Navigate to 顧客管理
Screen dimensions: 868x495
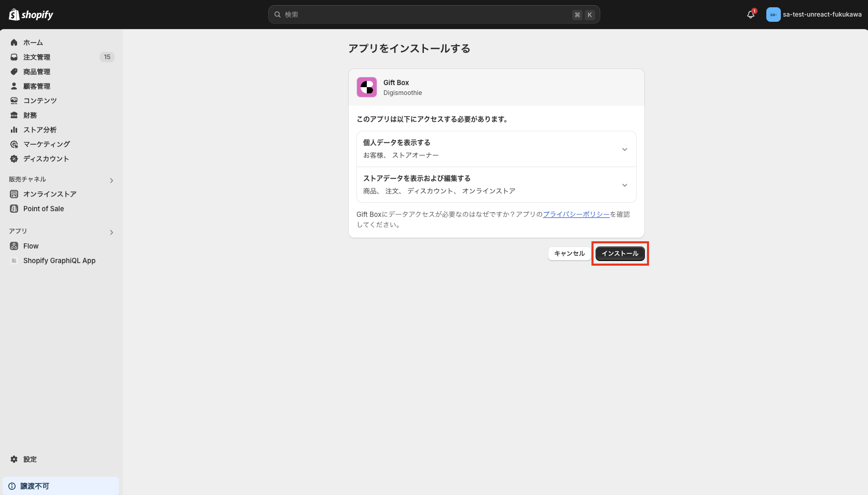click(x=36, y=86)
